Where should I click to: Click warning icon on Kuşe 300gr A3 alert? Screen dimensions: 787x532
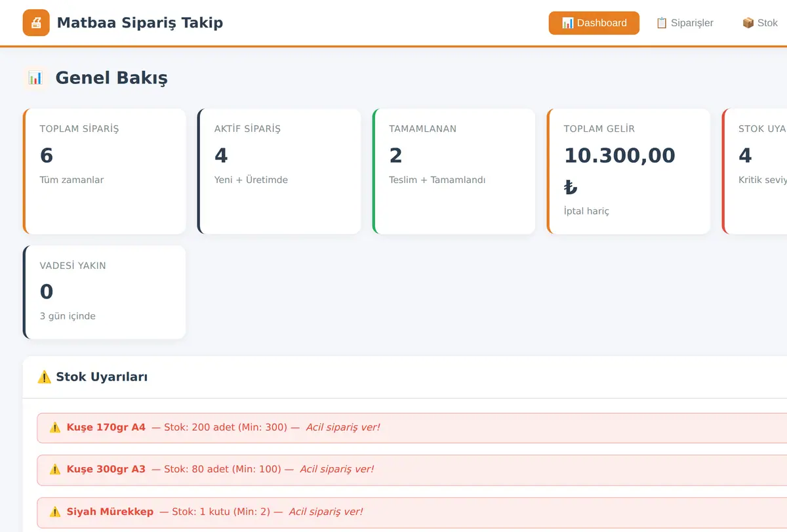click(x=55, y=470)
